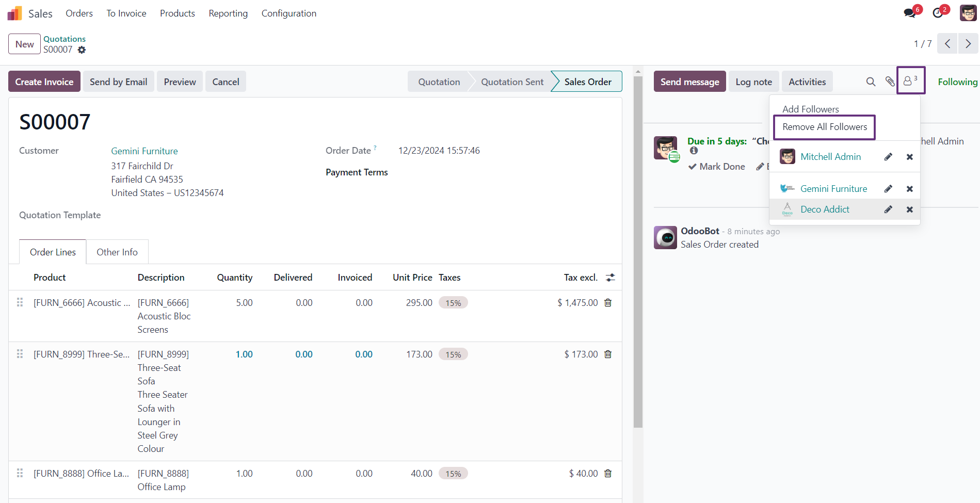Delete the Three-Seat Sofa order line
980x503 pixels.
tap(608, 354)
